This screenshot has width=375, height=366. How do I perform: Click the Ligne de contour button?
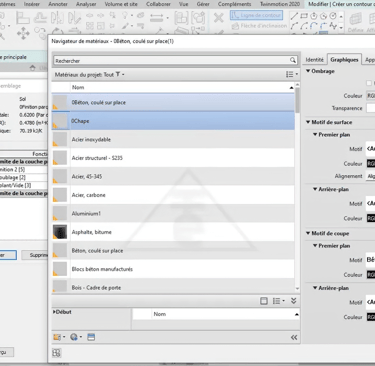coord(256,15)
